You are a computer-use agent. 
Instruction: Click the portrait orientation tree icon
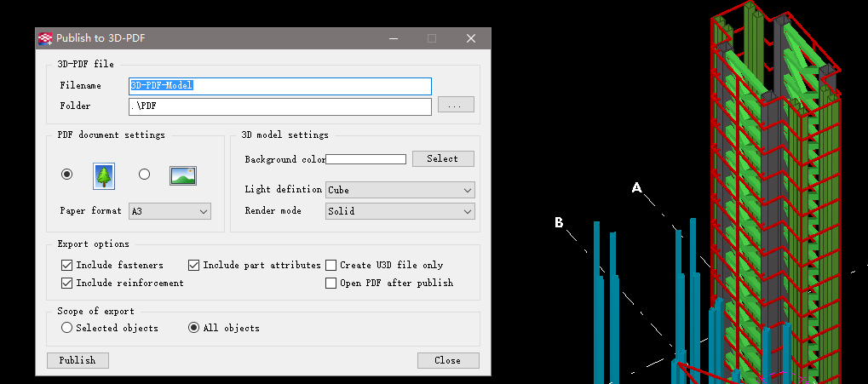point(104,176)
